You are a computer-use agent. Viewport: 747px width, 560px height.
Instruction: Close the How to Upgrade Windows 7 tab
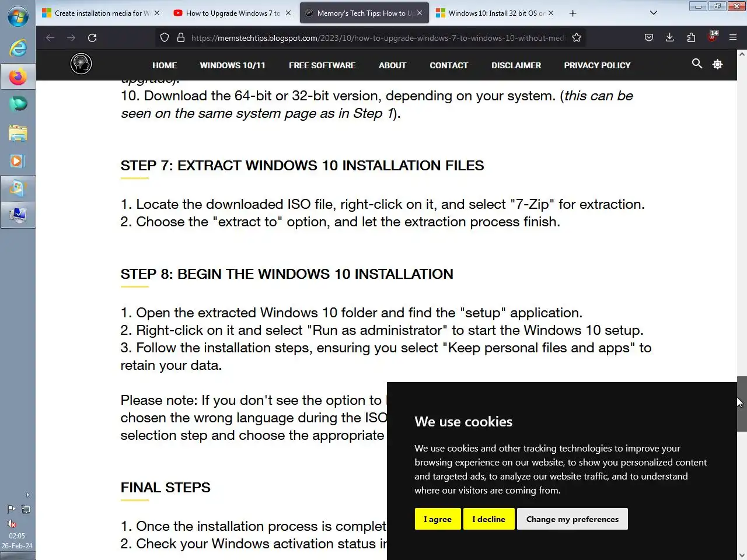288,13
